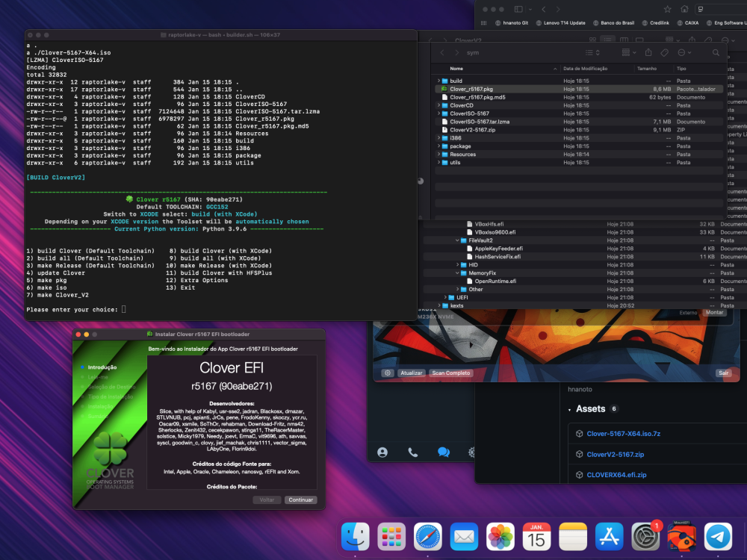The height and width of the screenshot is (560, 747).
Task: Open App Store from the Dock
Action: coord(609,537)
